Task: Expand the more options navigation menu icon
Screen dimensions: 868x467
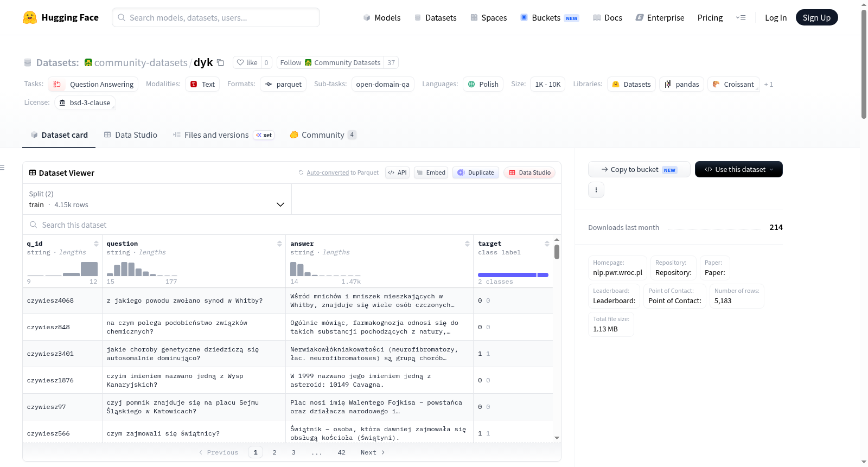Action: point(741,18)
